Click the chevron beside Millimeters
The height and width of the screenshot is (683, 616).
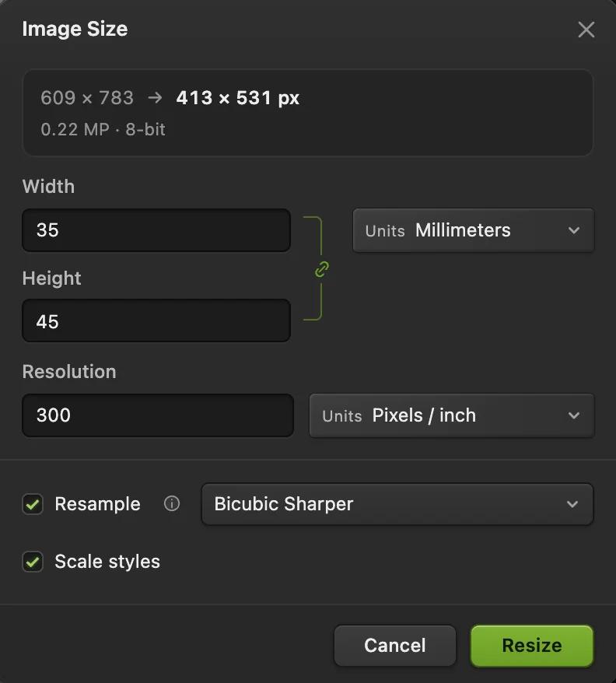coord(574,230)
